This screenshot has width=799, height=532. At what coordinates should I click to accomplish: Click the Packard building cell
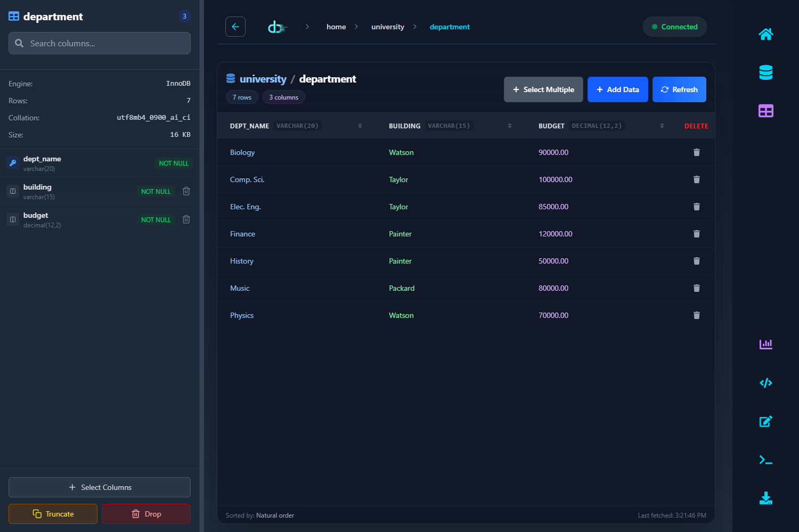tap(402, 288)
